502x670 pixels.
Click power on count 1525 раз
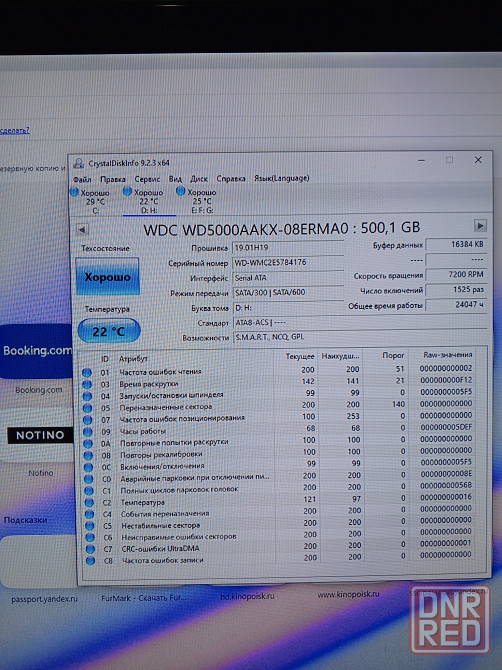[x=456, y=290]
